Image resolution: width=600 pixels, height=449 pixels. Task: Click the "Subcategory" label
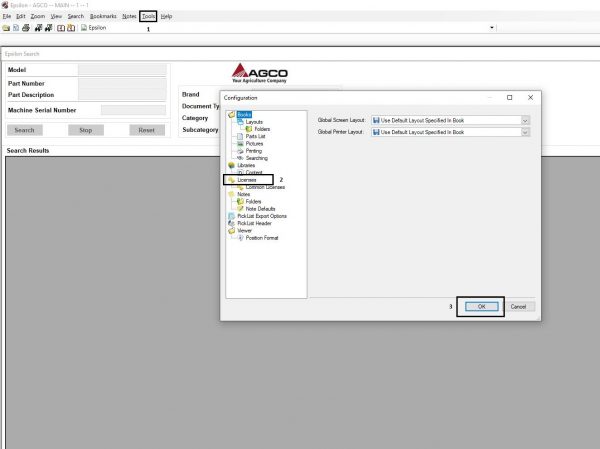200,130
